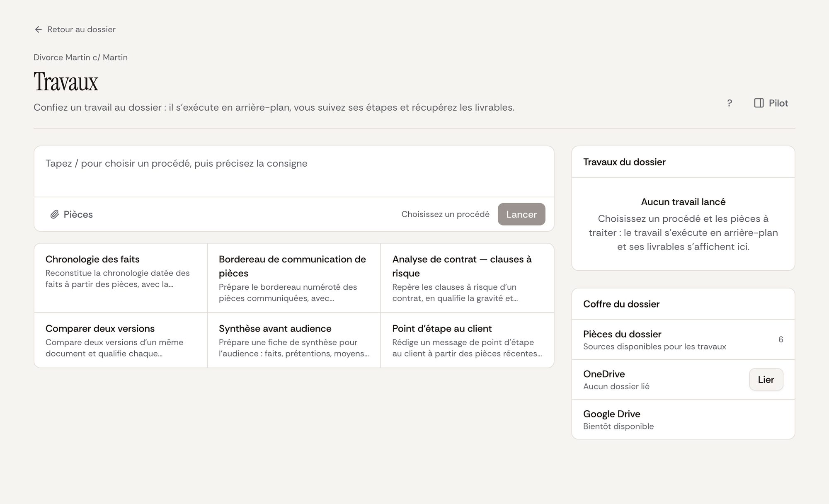This screenshot has height=504, width=829.
Task: Pick the Analyse de contrat — clauses à risque card
Action: pos(467,278)
